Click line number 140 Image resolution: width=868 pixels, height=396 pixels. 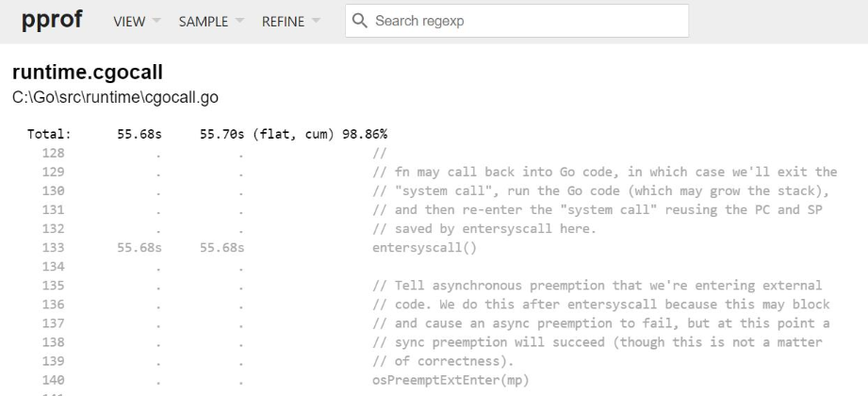53,380
